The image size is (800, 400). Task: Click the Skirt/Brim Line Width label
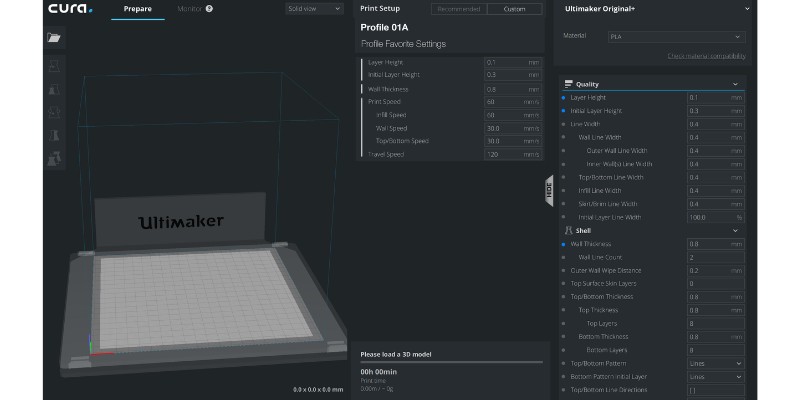tap(608, 204)
